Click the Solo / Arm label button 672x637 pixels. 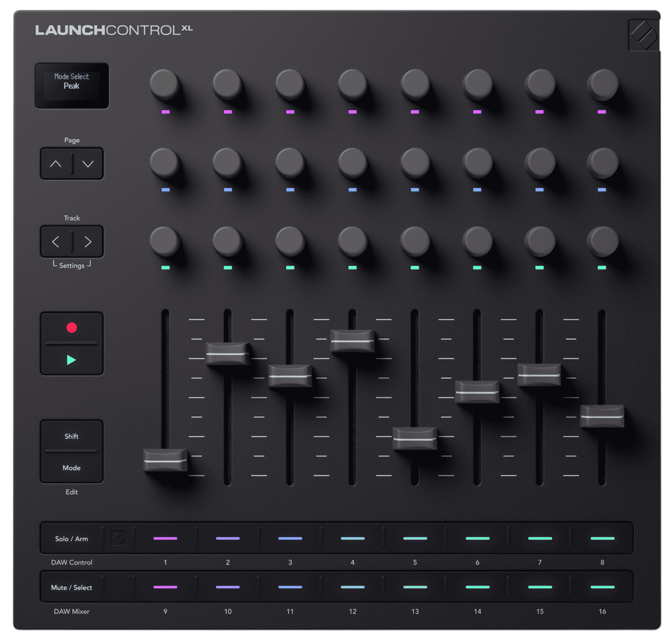pos(71,539)
